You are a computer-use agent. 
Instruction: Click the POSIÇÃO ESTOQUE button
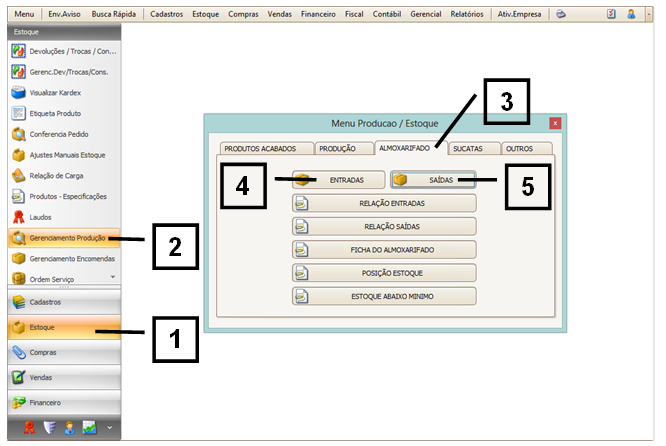coord(383,272)
